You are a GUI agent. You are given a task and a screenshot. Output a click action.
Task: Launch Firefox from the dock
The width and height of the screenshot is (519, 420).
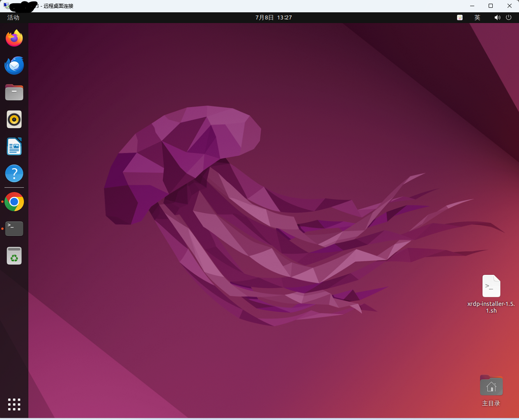pyautogui.click(x=14, y=38)
